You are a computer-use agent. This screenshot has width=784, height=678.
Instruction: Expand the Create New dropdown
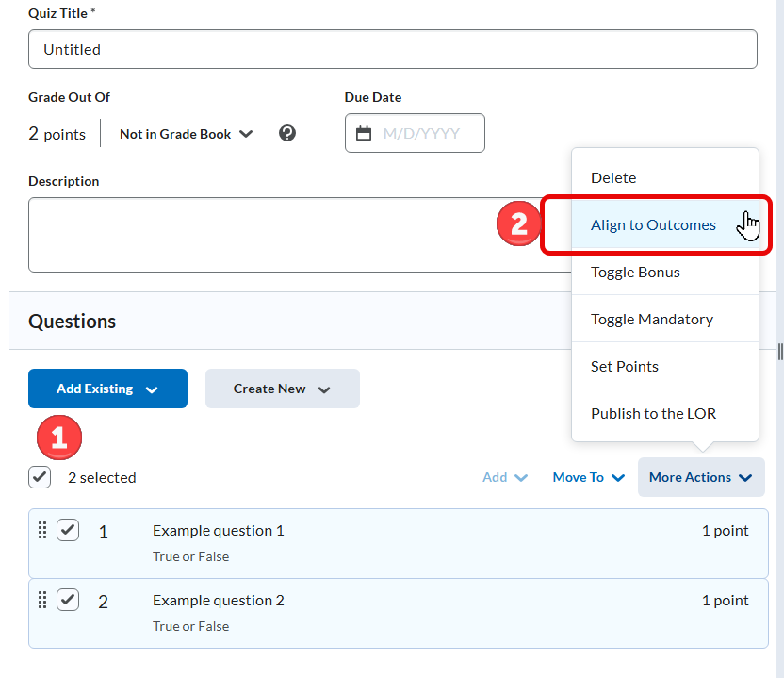282,389
